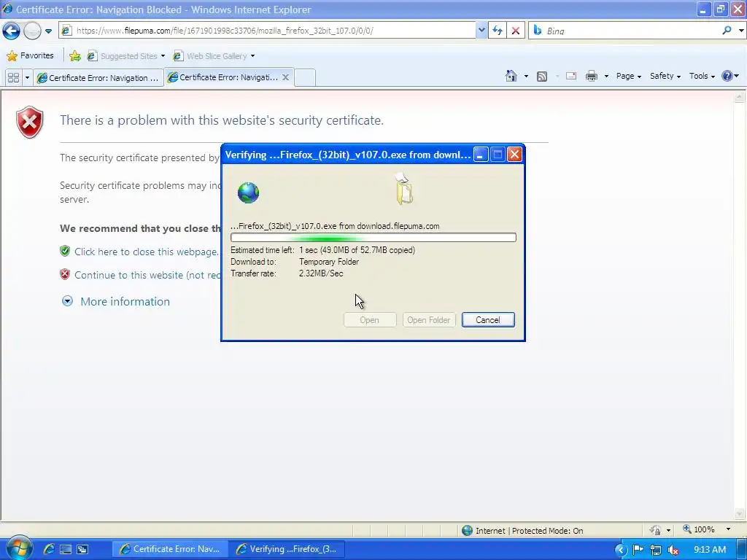Click the Temporary Folder destination text
The image size is (747, 560).
[x=329, y=262]
